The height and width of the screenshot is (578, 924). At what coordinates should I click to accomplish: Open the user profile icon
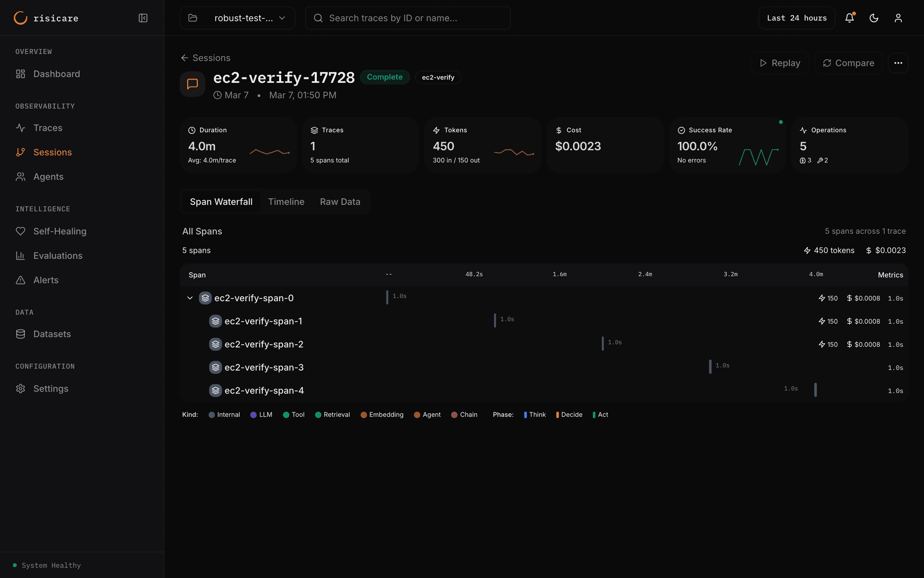click(898, 18)
